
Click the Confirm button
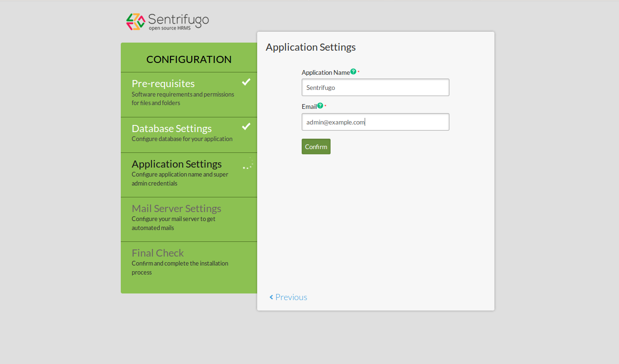click(316, 146)
